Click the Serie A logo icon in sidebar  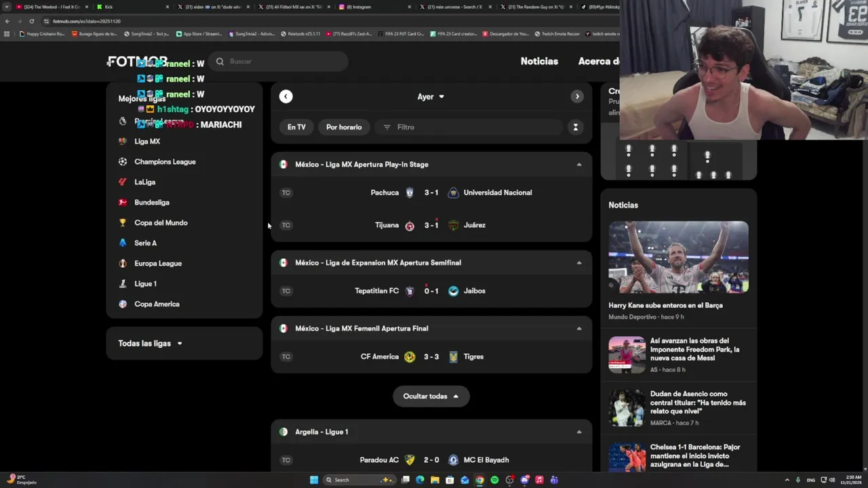(x=123, y=243)
